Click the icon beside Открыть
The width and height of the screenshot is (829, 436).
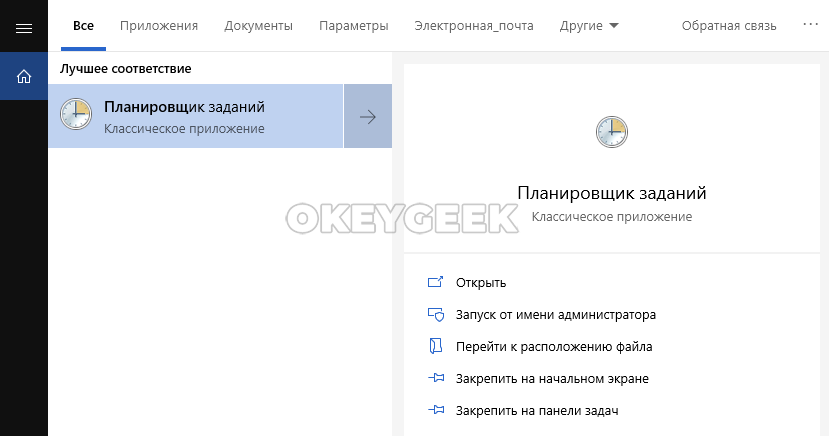click(435, 283)
